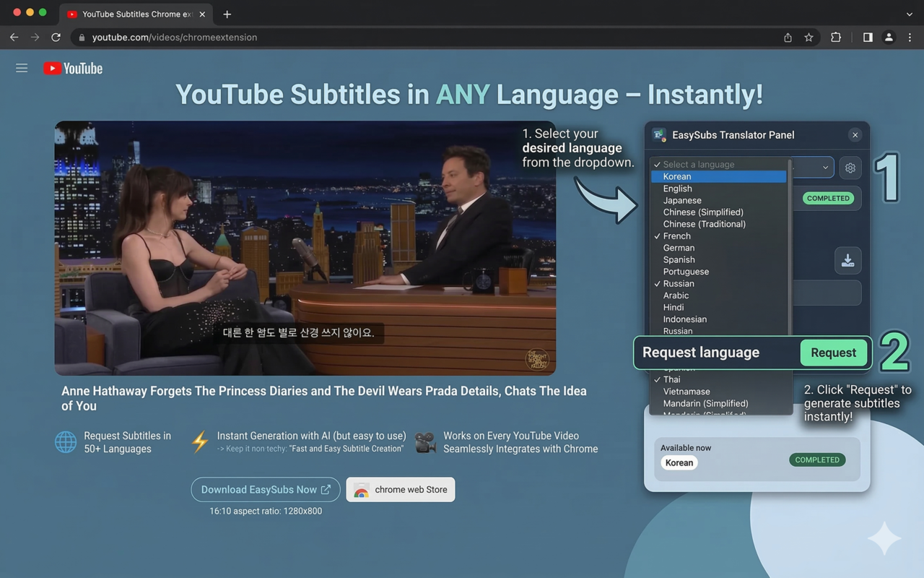Click the globe icon next to '50+ Languages'
Viewport: 924px width, 578px height.
[66, 441]
